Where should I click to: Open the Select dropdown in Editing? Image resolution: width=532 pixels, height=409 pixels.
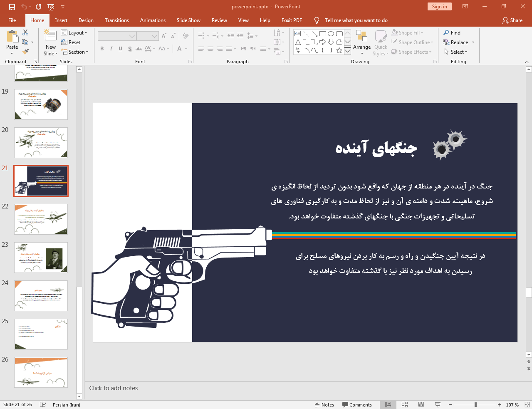coord(456,52)
